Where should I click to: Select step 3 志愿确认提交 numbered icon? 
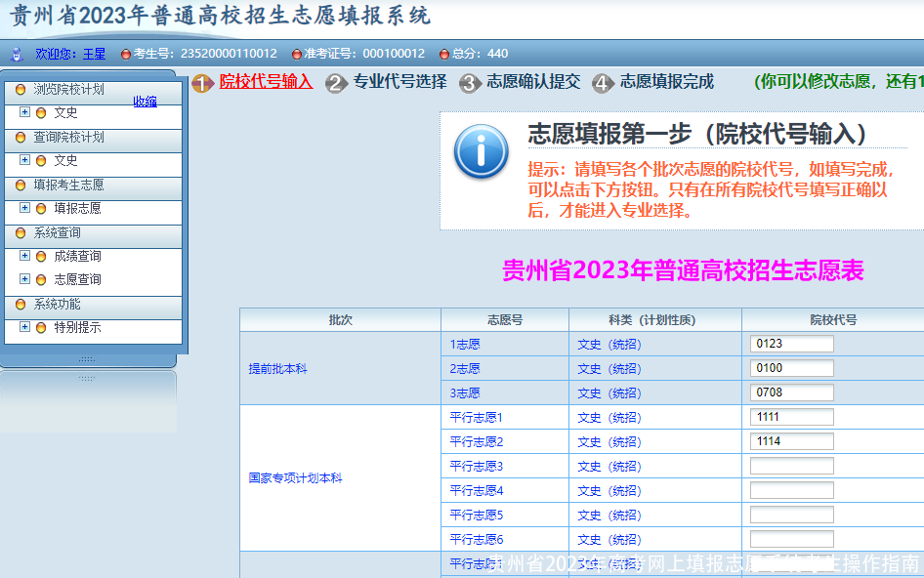pyautogui.click(x=469, y=84)
